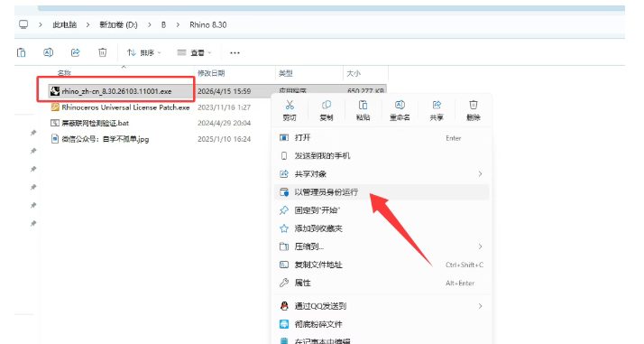The image size is (644, 344).
Task: Open the 查看 view dropdown
Action: pyautogui.click(x=194, y=52)
